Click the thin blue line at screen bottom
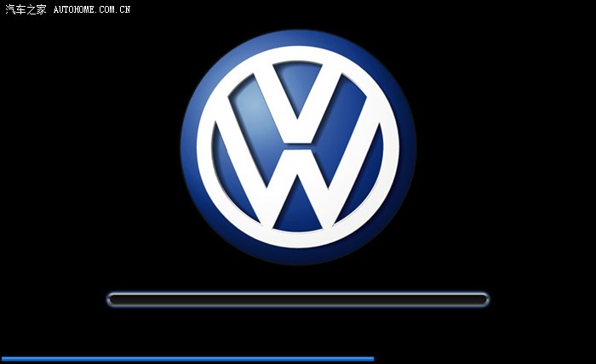Screen dimensions: 596x364 pos(187,359)
